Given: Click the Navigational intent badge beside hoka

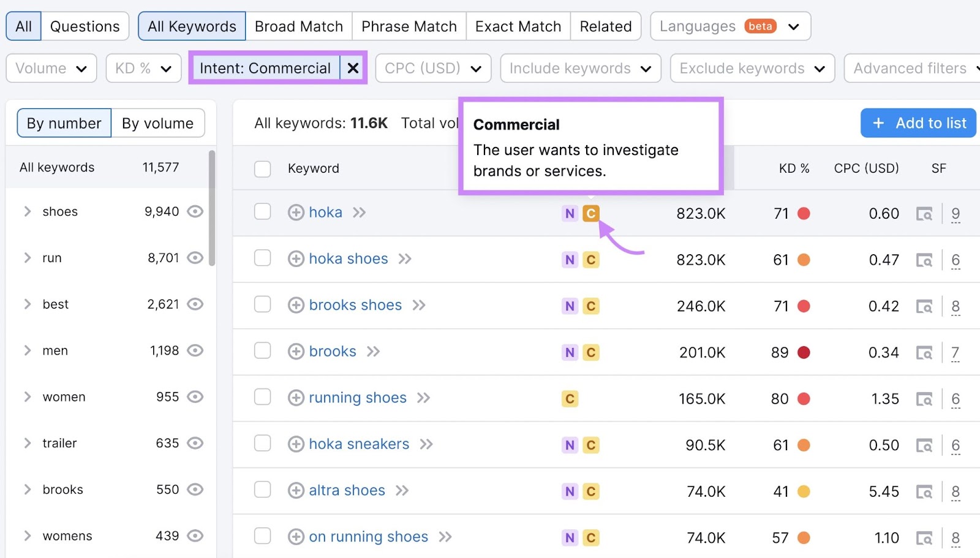Looking at the screenshot, I should pos(570,213).
